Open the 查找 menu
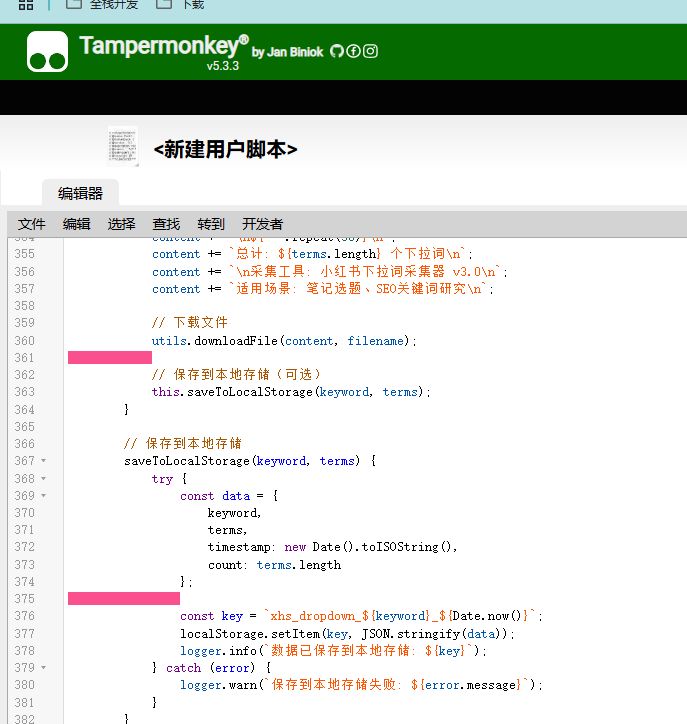The width and height of the screenshot is (687, 724). pos(166,224)
